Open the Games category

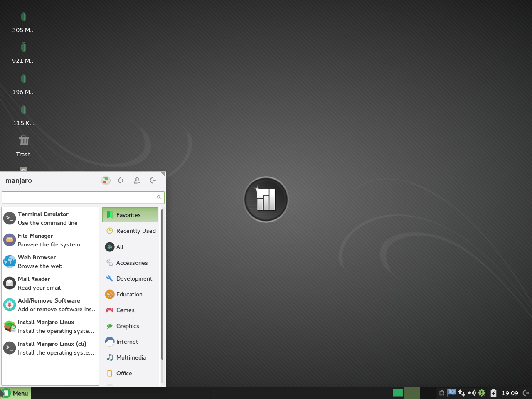click(x=130, y=310)
